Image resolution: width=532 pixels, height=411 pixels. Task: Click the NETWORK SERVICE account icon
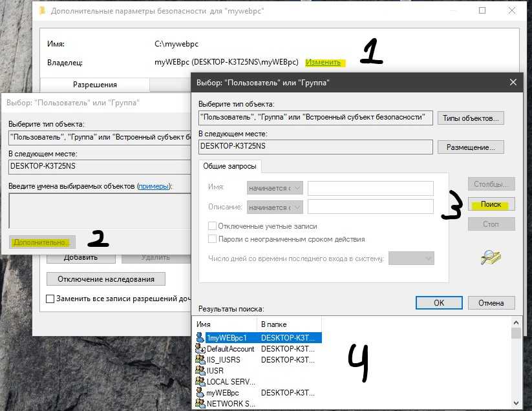200,403
